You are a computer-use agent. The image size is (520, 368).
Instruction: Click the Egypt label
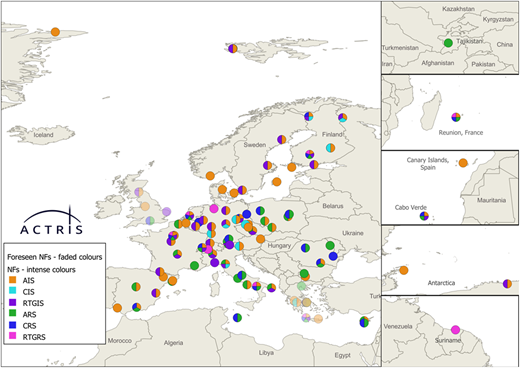(x=343, y=355)
